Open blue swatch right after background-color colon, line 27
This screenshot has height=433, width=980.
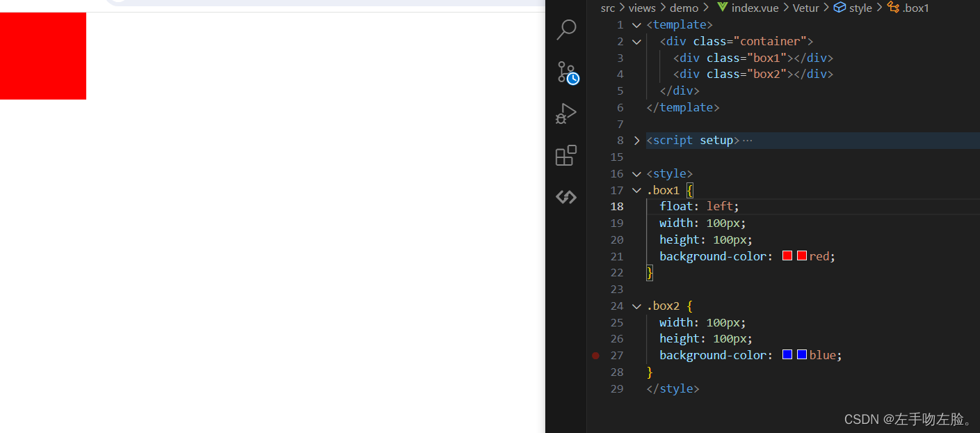click(787, 355)
